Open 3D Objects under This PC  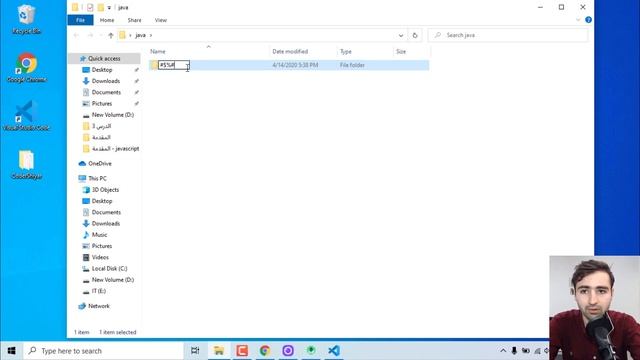pos(105,190)
